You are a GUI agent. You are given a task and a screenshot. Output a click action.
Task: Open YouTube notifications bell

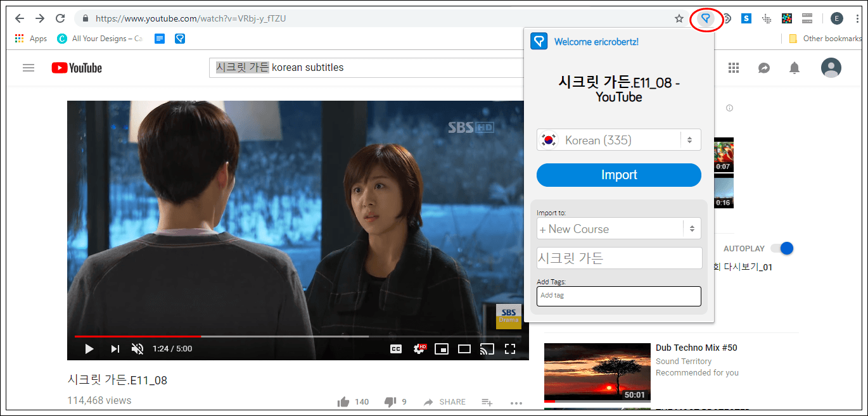pyautogui.click(x=795, y=68)
